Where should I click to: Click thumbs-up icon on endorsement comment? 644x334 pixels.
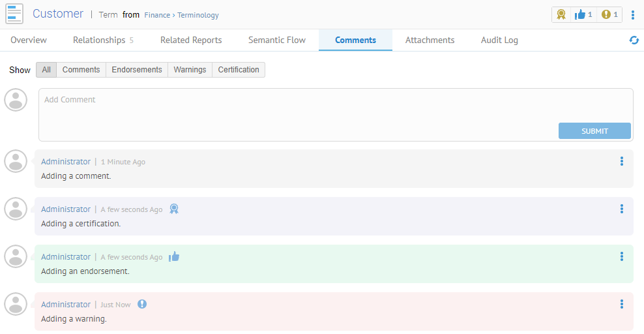[174, 257]
